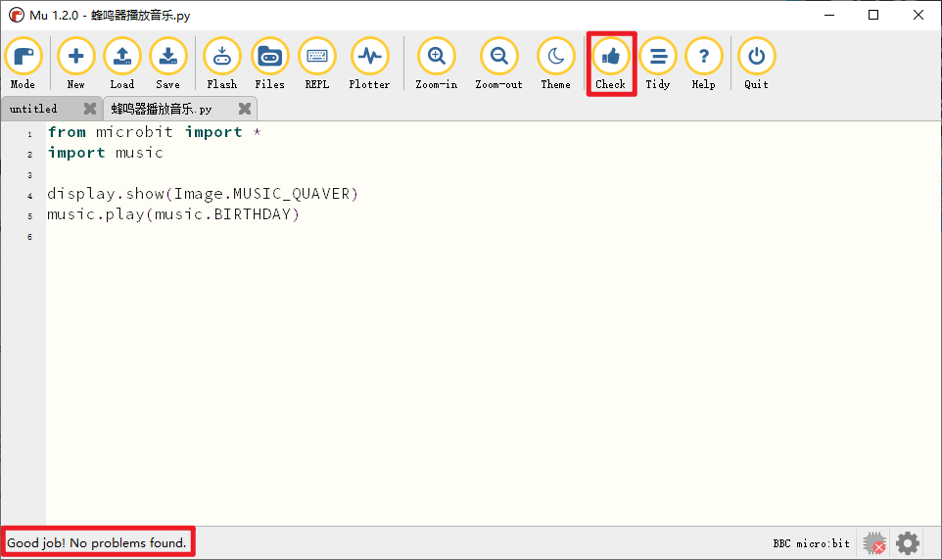This screenshot has width=942, height=560.
Task: Close the Mu window
Action: click(x=918, y=15)
